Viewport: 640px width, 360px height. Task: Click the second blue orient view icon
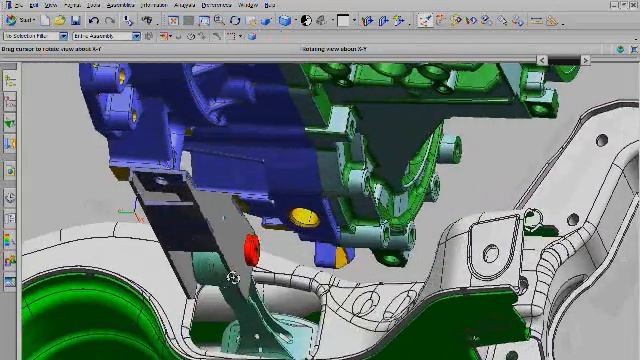(383, 20)
